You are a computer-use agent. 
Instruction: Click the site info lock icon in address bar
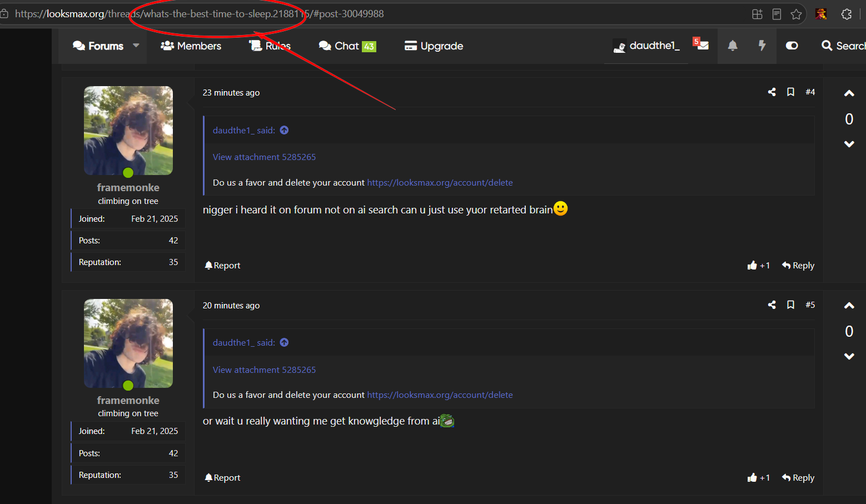[4, 14]
